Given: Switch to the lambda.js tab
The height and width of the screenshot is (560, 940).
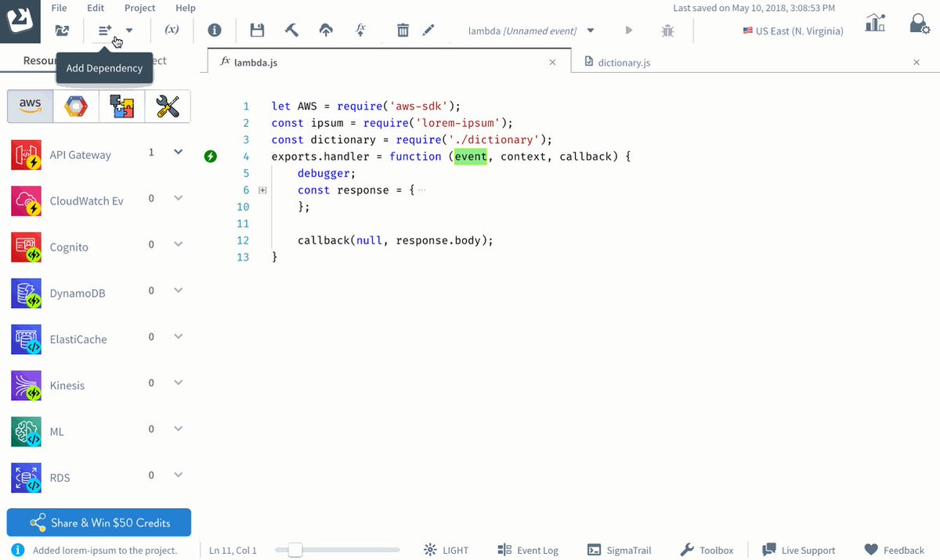Looking at the screenshot, I should [x=249, y=62].
